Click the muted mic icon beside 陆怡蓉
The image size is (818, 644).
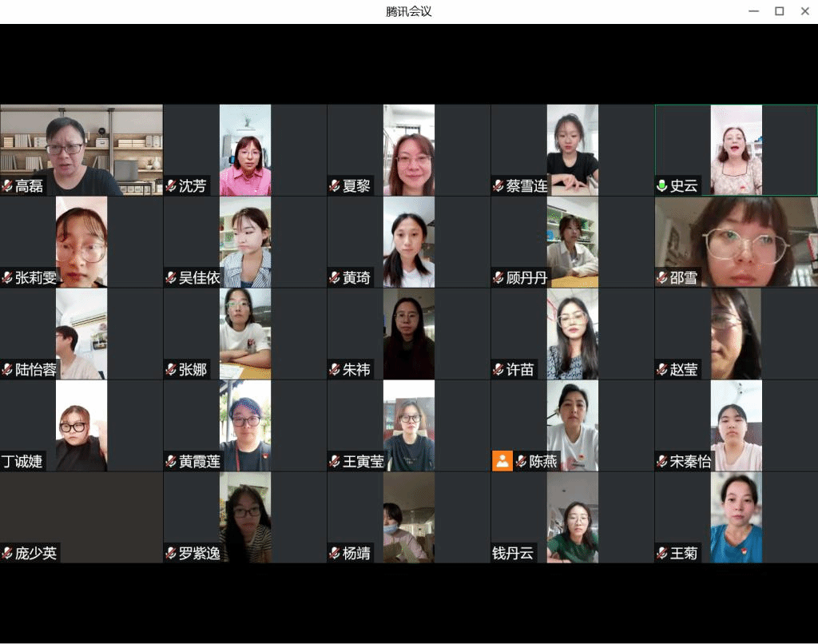(7, 369)
